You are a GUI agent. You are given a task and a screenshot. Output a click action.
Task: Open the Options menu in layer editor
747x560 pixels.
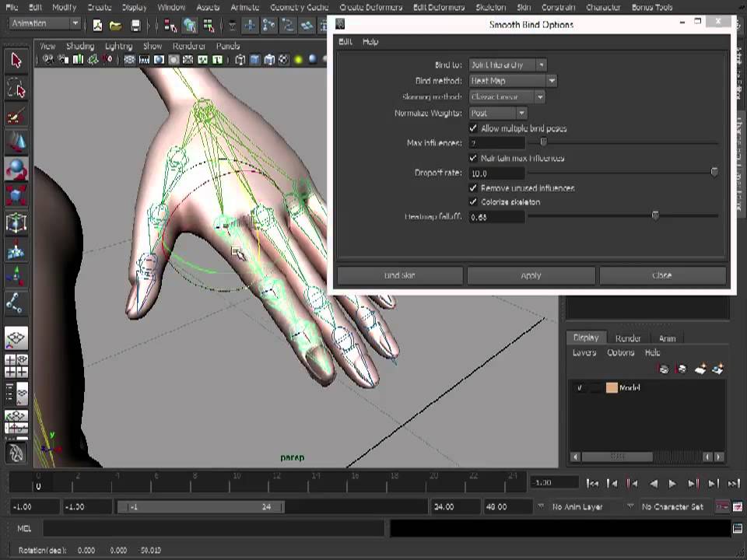(620, 353)
